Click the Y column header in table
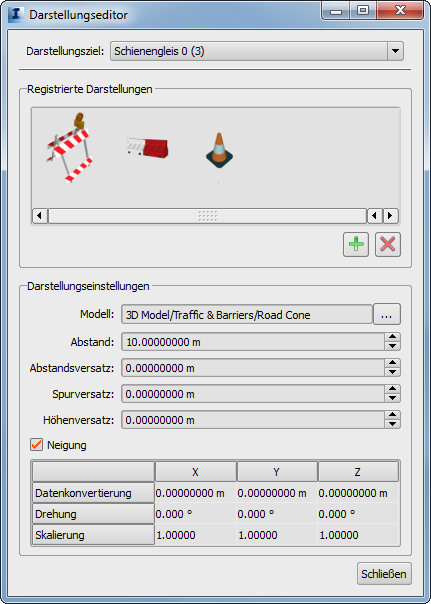Viewport: 431px width, 604px height. 277,472
